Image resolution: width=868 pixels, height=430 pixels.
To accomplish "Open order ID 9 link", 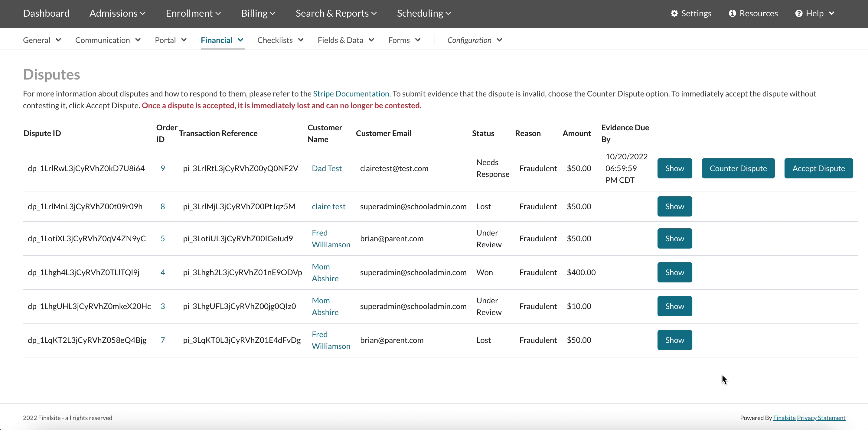I will [x=163, y=168].
